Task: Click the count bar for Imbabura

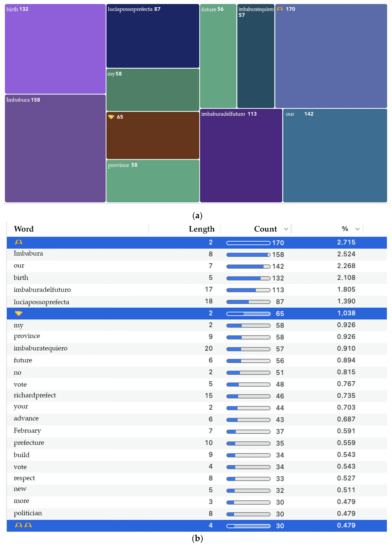Action: 248,255
